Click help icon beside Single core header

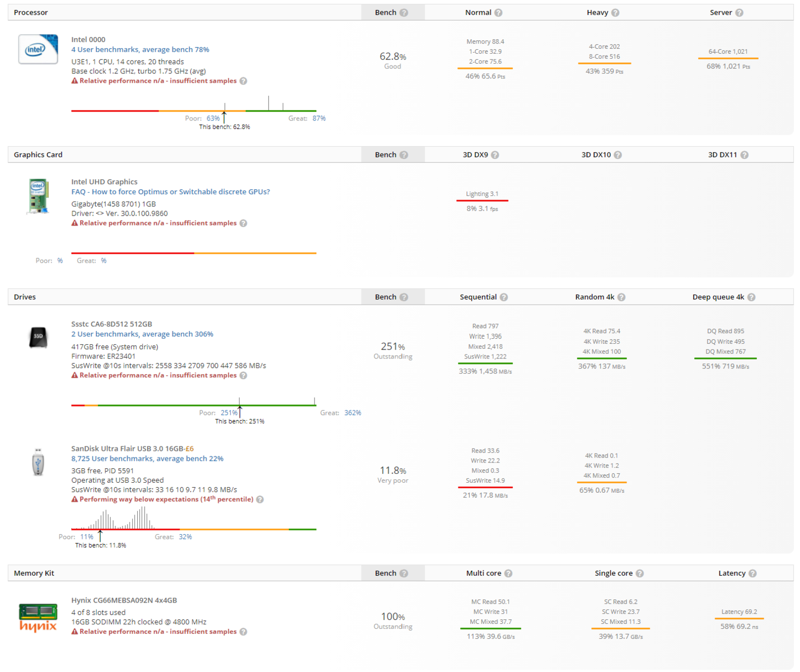[x=640, y=573]
